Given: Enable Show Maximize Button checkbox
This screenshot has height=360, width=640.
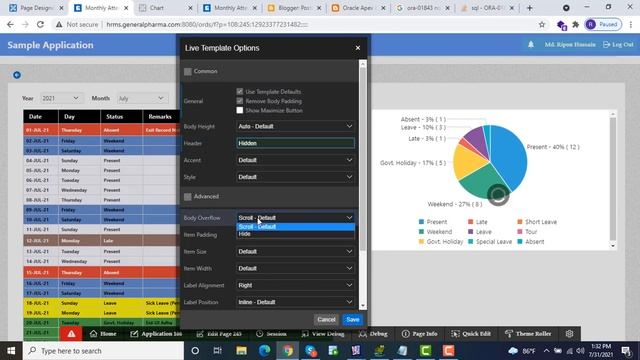Looking at the screenshot, I should click(x=240, y=110).
